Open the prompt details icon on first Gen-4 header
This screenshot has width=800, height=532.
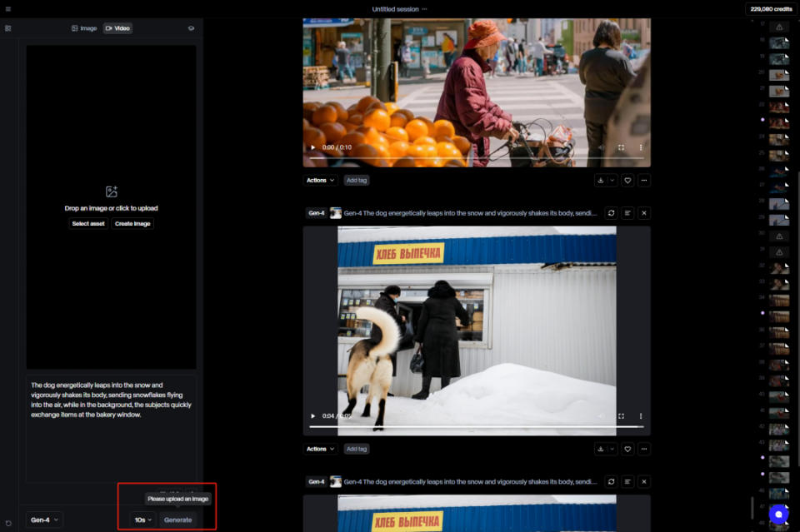pyautogui.click(x=627, y=213)
